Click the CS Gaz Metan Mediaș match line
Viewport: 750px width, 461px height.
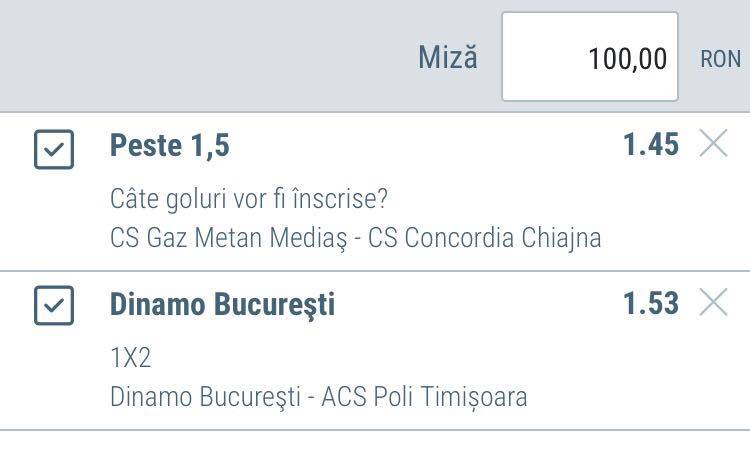[x=355, y=238]
